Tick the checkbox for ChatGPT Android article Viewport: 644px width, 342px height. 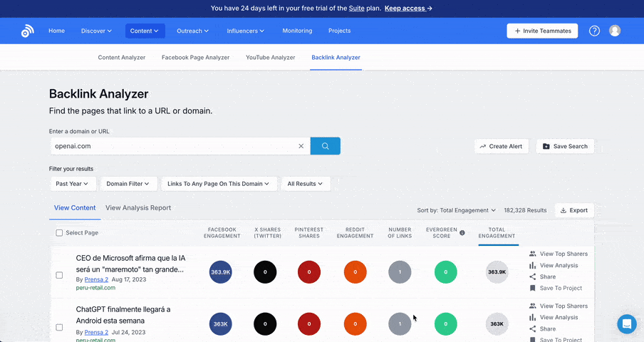point(60,327)
